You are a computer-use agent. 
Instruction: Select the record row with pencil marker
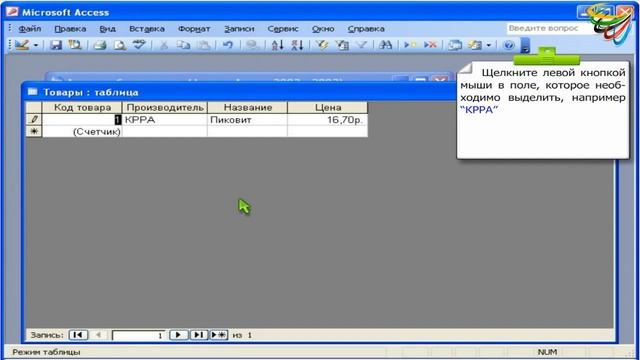(34, 120)
